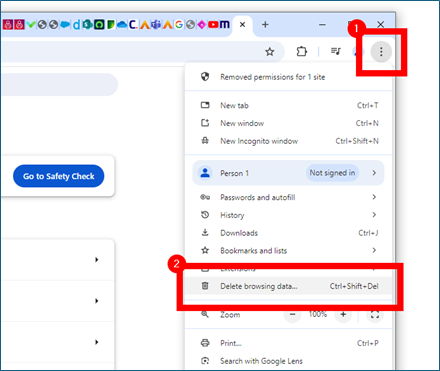
Task: Switch to the green checkmark favicon tab
Action: pos(31,24)
